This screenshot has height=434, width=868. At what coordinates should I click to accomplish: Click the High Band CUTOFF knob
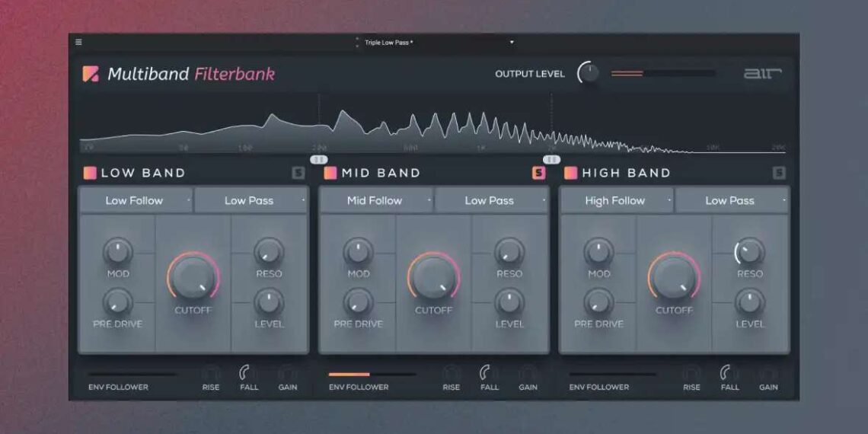(675, 277)
